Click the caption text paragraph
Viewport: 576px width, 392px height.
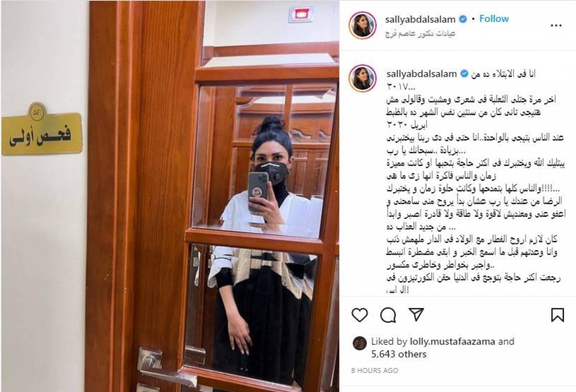point(475,182)
